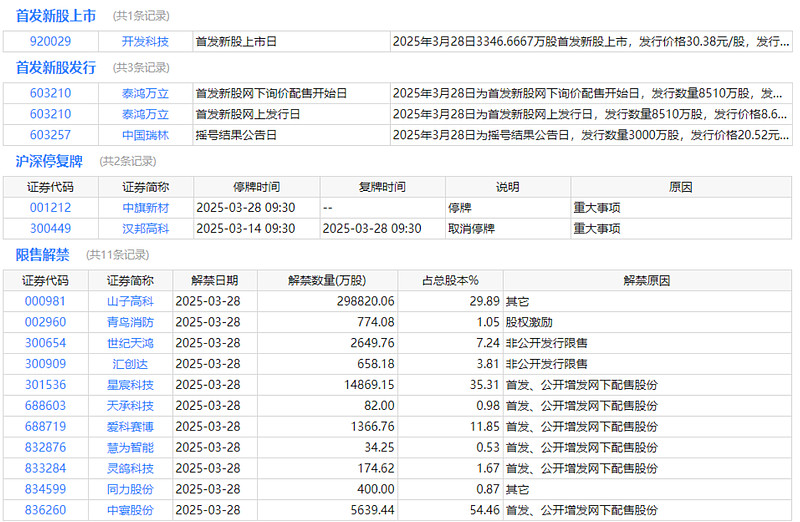Select the 开发科技 listing description text

click(x=591, y=41)
